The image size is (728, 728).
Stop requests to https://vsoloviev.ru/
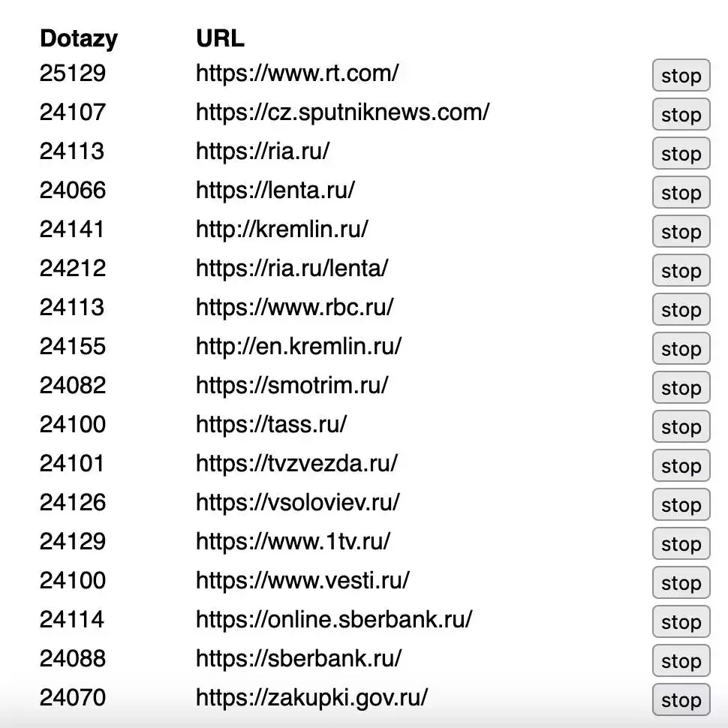[x=681, y=505]
